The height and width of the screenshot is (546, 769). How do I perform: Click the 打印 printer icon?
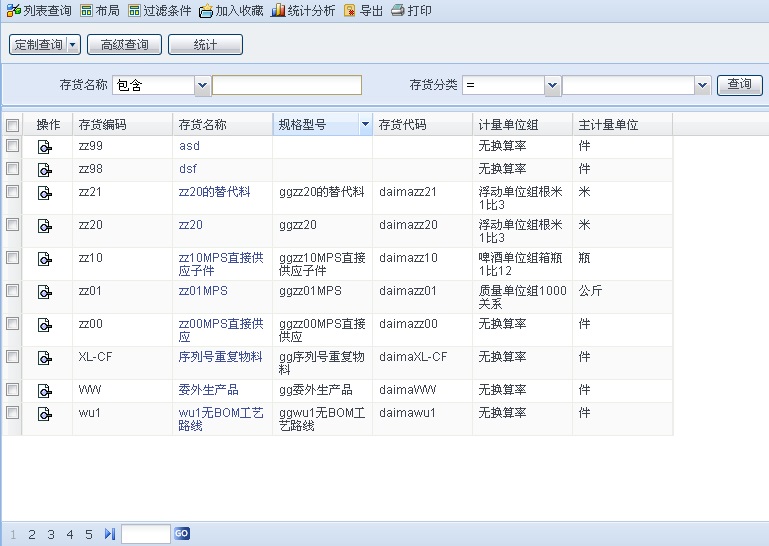(x=398, y=11)
